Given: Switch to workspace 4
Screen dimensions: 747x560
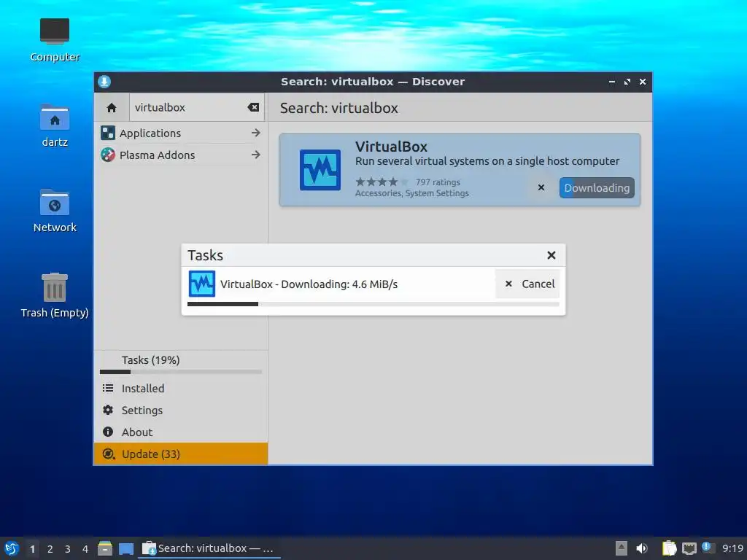Looking at the screenshot, I should point(85,549).
